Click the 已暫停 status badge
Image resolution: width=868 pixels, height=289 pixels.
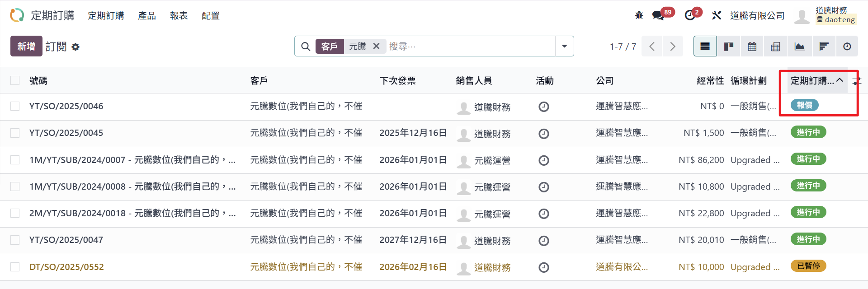[x=808, y=266]
